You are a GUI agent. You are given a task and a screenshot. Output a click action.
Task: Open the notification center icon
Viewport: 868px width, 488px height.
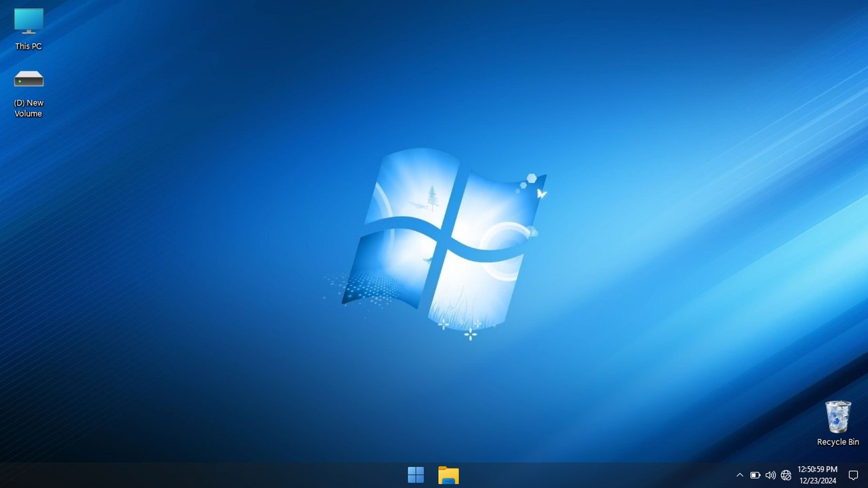point(853,475)
